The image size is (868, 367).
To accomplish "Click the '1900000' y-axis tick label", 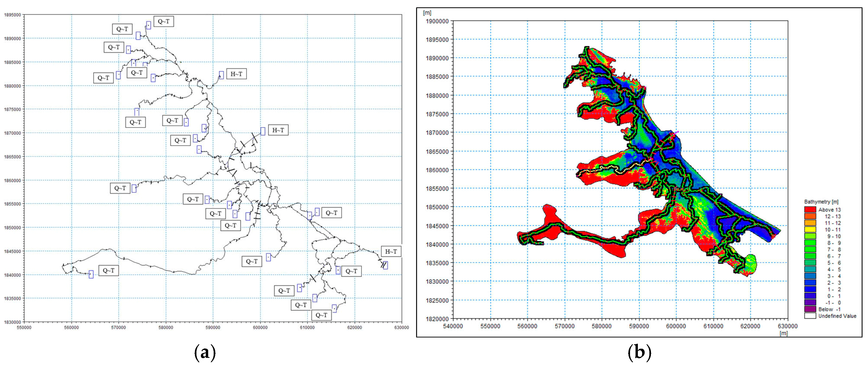I will tap(437, 21).
